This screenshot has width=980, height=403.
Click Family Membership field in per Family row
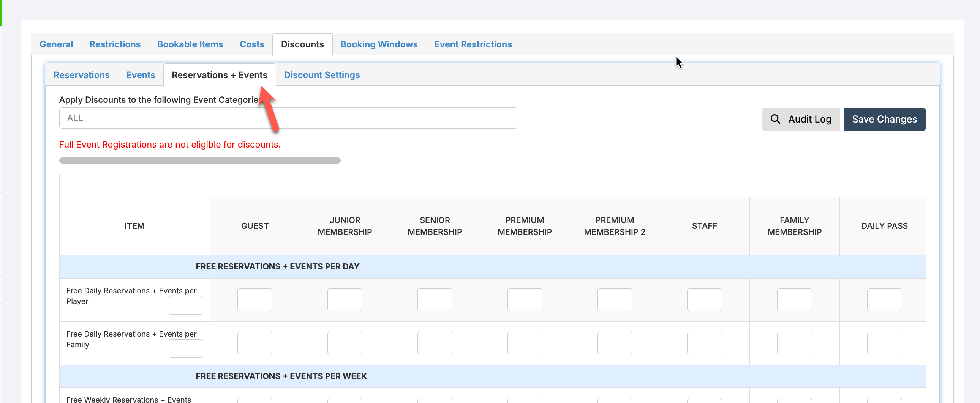(x=794, y=343)
